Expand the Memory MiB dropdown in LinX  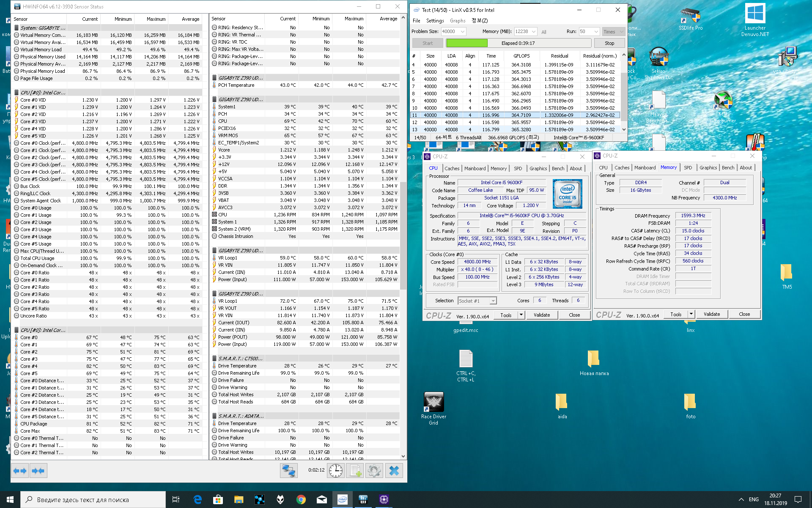[533, 32]
